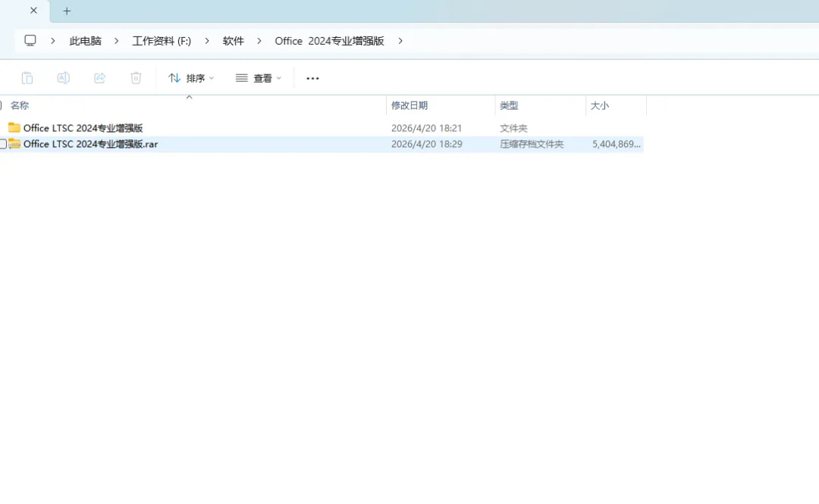Click Office 2024专业增强版 breadcrumb segment
This screenshot has width=819, height=504.
pyautogui.click(x=329, y=41)
